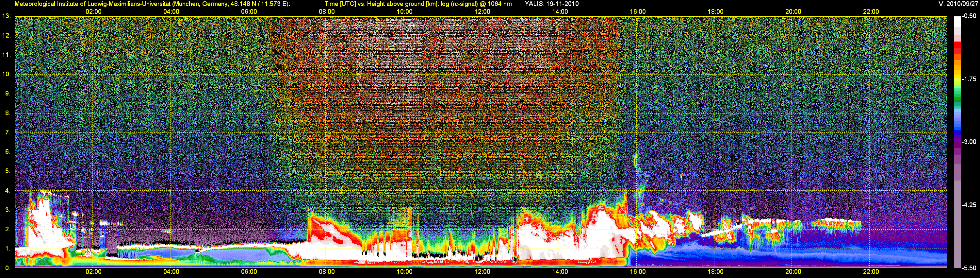Viewport: 980px width, 278px height.
Task: Click the 3. height axis label
Action: [8, 210]
